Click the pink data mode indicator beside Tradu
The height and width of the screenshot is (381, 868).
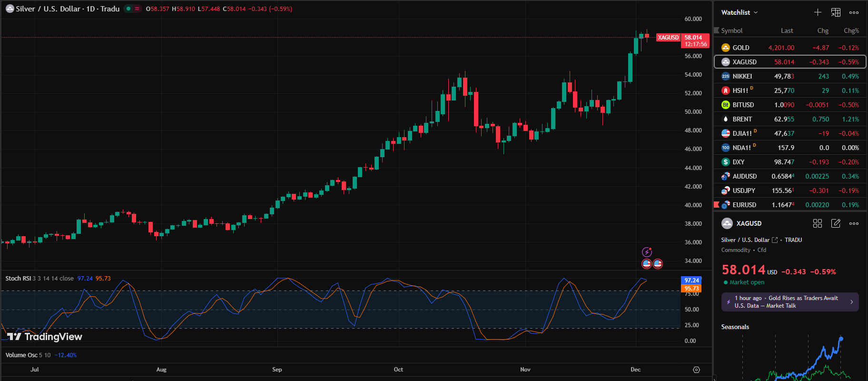(x=137, y=9)
